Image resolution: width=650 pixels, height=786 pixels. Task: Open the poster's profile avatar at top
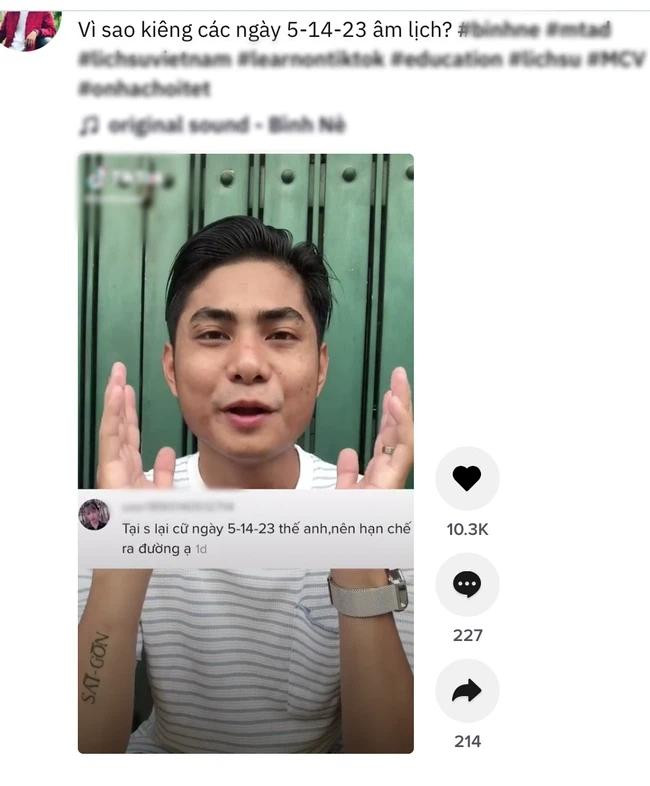30,30
